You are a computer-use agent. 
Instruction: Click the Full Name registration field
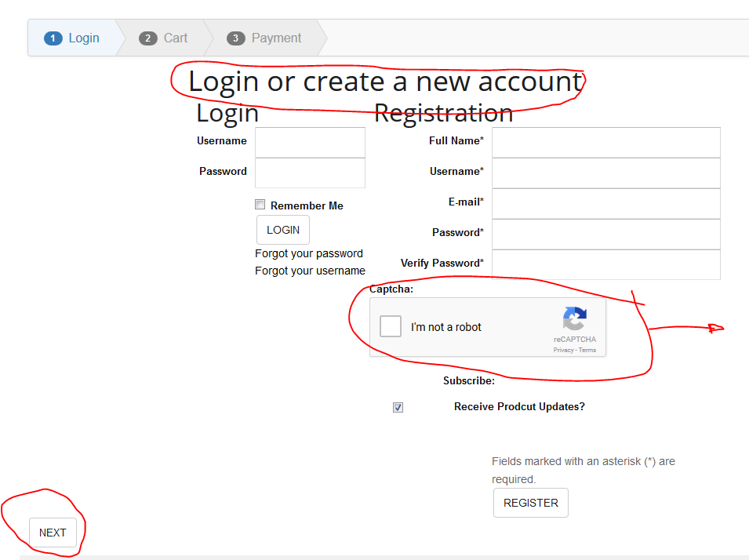[605, 142]
